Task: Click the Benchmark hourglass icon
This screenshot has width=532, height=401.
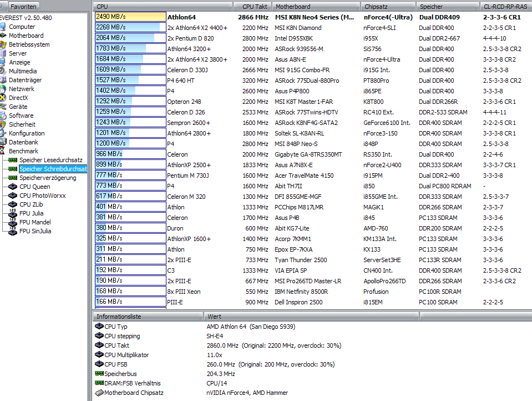Action: tap(2, 151)
